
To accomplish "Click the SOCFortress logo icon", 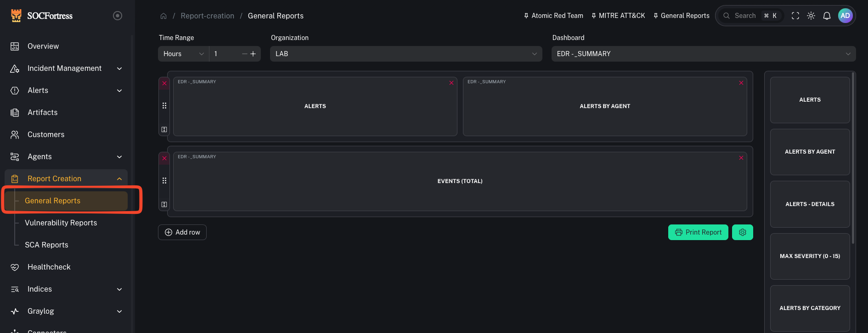I will (16, 16).
